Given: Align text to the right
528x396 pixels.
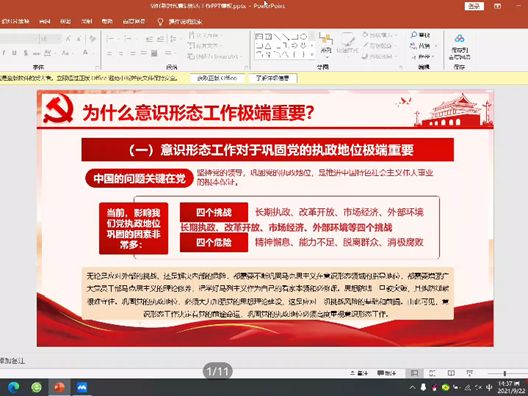Looking at the screenshot, I should (x=133, y=53).
